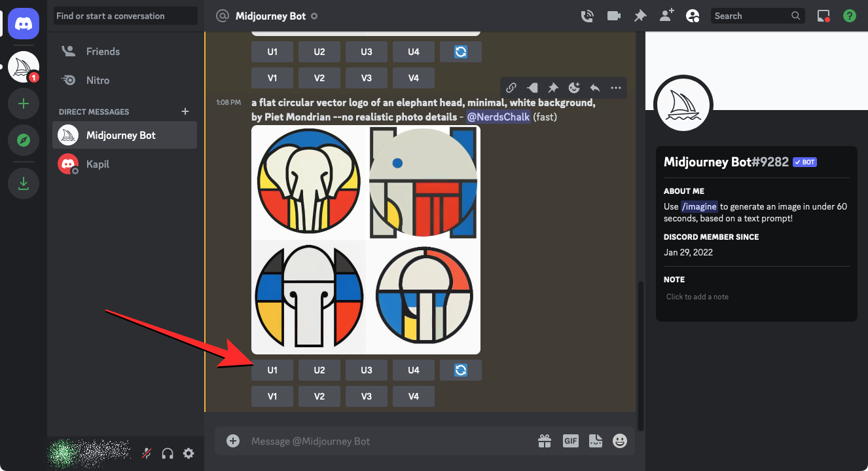
Task: Toggle headphones deafen
Action: coord(168,453)
